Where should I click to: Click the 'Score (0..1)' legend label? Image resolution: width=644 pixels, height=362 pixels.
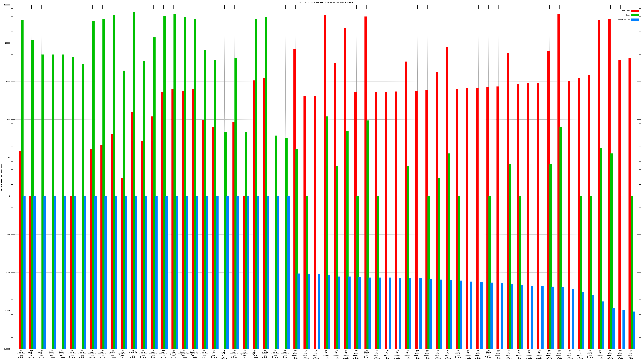tap(624, 20)
